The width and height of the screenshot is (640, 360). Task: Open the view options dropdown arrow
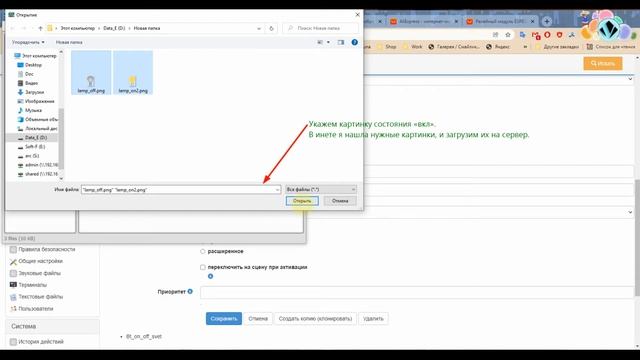[328, 42]
